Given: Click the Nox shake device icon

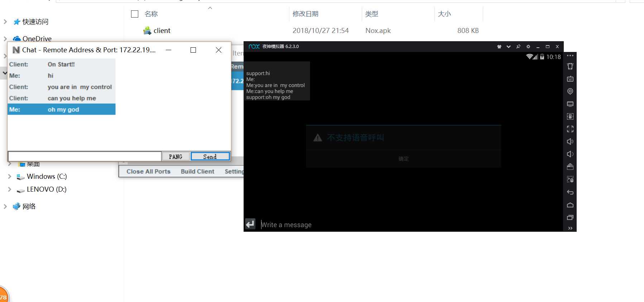Looking at the screenshot, I should tap(570, 66).
